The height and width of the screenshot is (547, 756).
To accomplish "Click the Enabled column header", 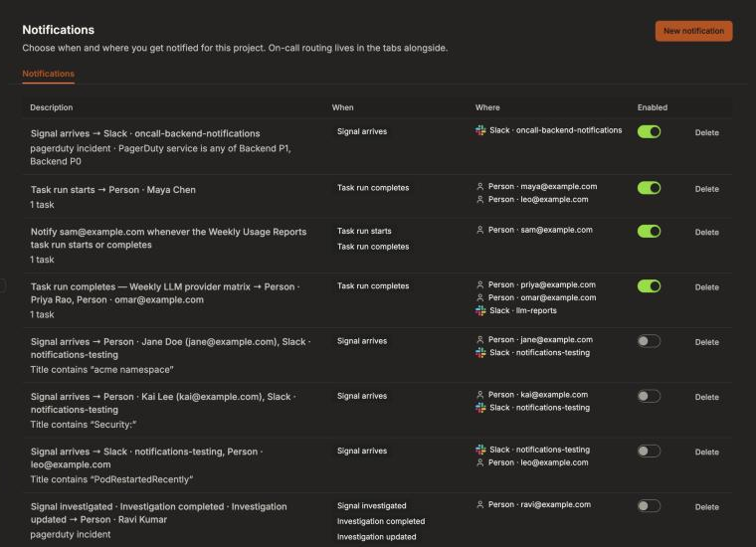I will (653, 107).
